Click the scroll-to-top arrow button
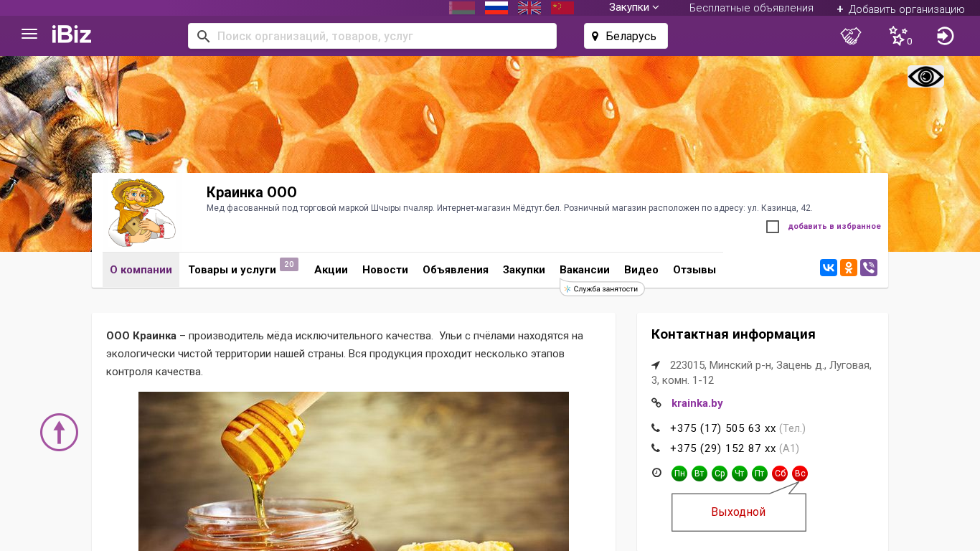Screen dimensions: 980x551 59,432
